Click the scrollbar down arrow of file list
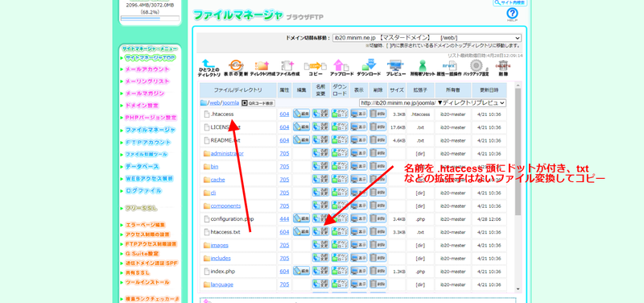 coord(518,289)
